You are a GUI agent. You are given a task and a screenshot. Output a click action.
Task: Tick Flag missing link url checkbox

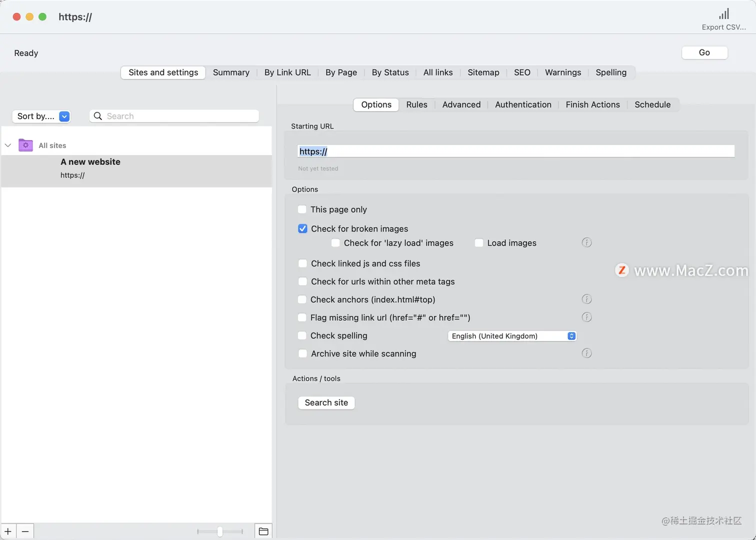[302, 317]
